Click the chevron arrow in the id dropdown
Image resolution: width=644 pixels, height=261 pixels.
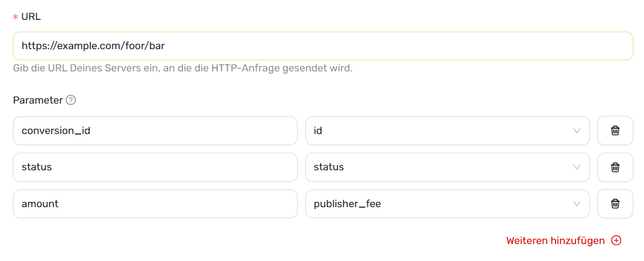pyautogui.click(x=577, y=130)
